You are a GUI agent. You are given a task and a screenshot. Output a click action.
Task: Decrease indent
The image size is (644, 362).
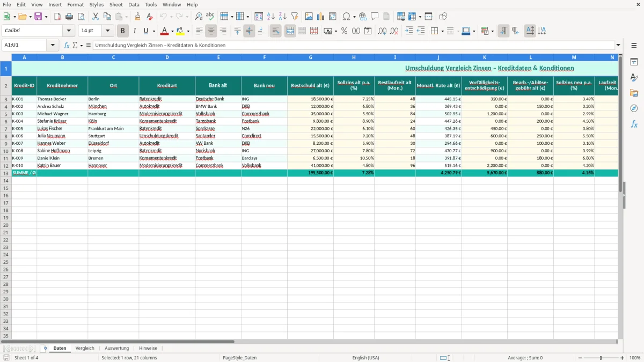click(x=421, y=31)
